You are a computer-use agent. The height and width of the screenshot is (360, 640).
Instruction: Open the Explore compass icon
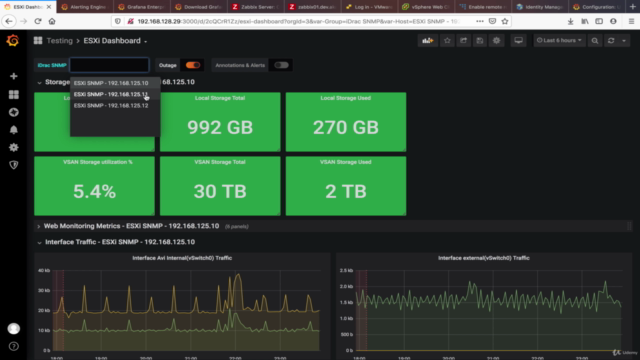point(13,112)
